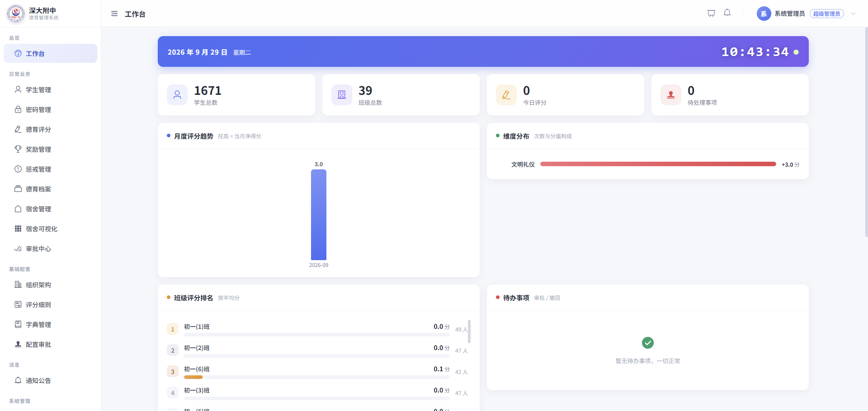Screen dimensions: 868x411
Task: Open 工作台 in the sidebar
Action: [x=50, y=53]
